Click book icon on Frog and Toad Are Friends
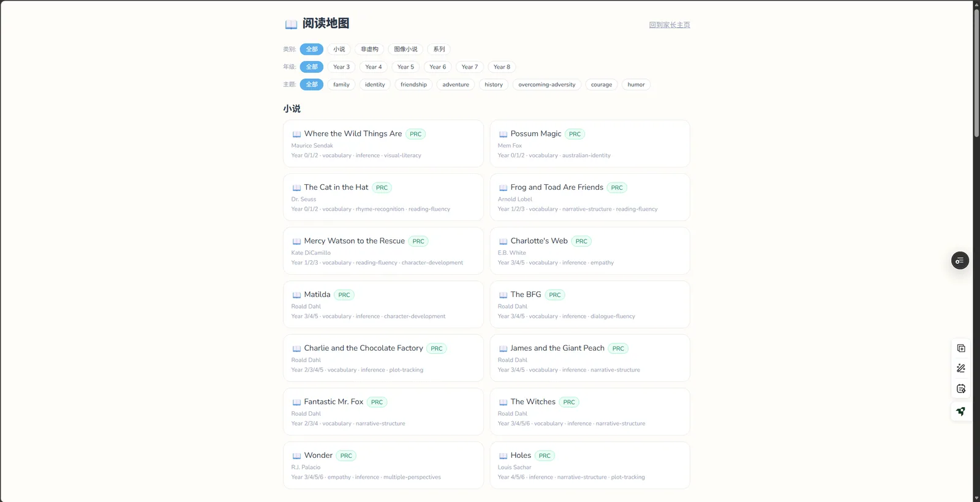This screenshot has width=980, height=502. tap(503, 188)
